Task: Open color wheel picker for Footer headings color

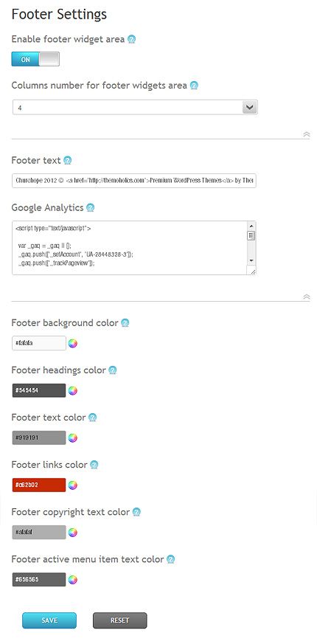Action: pos(73,390)
